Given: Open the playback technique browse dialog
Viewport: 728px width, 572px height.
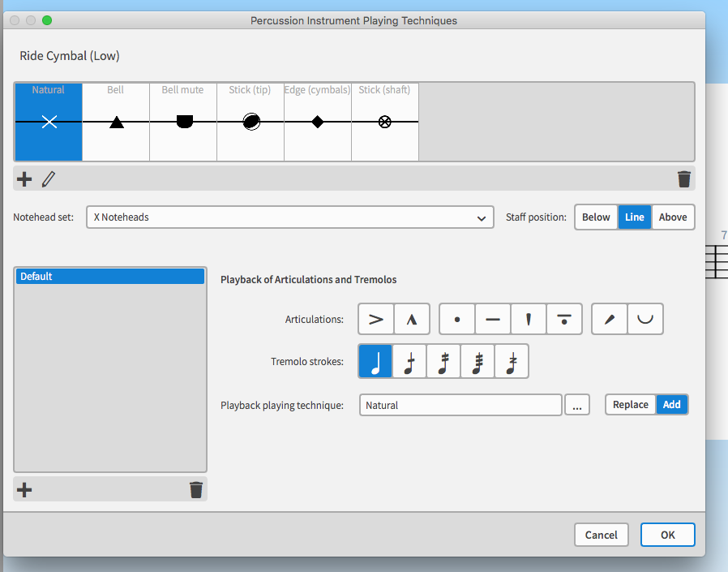Looking at the screenshot, I should [x=577, y=404].
